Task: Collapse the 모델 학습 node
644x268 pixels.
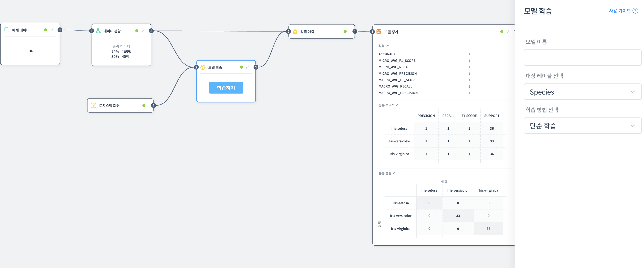Action: pos(247,67)
